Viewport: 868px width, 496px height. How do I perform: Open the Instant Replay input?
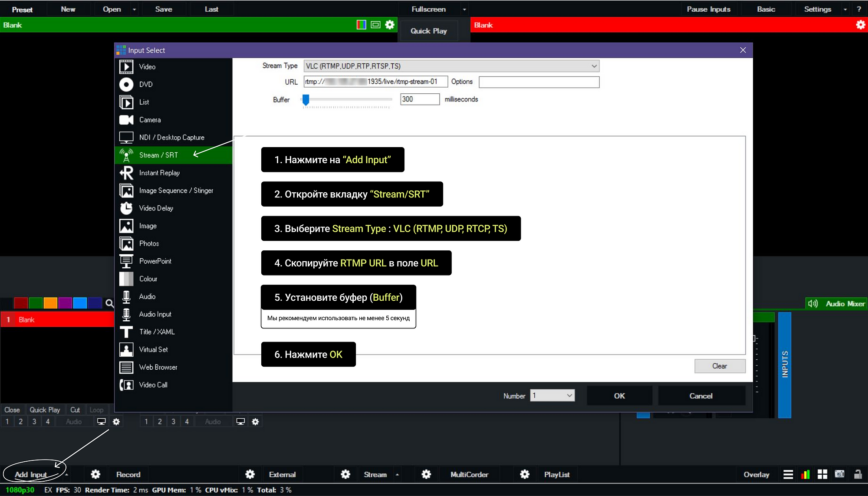coord(173,173)
